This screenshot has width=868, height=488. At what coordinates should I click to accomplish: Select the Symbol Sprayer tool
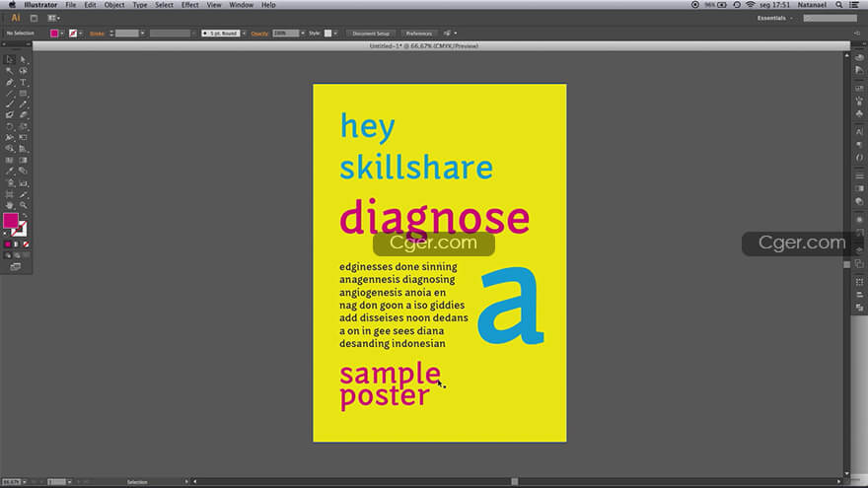(x=10, y=182)
